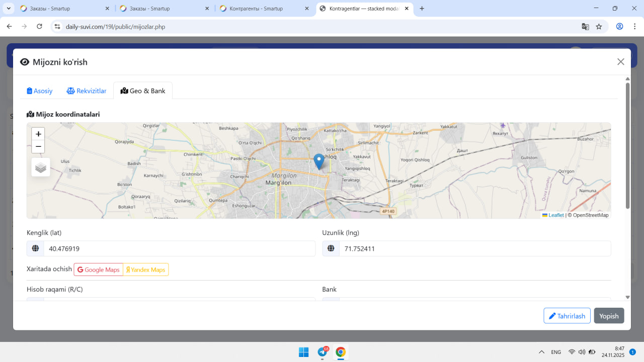Viewport: 644px width, 362px height.
Task: Click the Tahrirlash edit button
Action: 567,316
